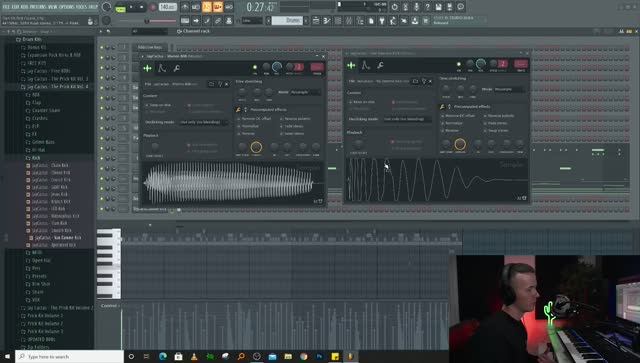Click the question mark help icon
640x363 pixels.
[427, 7]
